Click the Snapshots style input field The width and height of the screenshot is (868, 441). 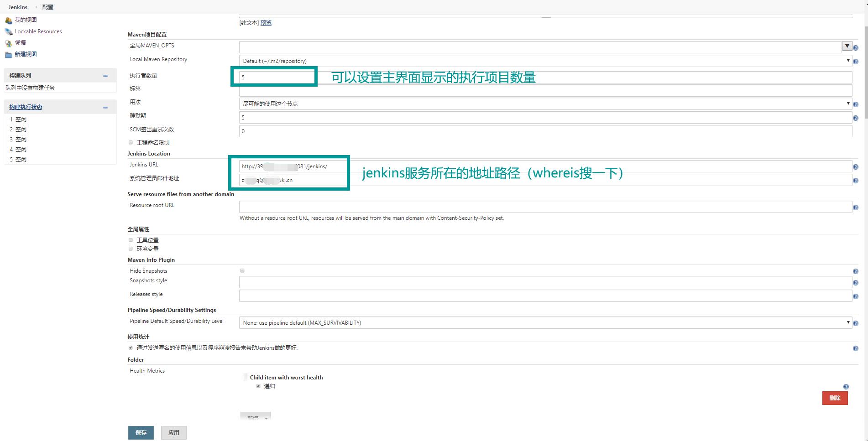545,282
